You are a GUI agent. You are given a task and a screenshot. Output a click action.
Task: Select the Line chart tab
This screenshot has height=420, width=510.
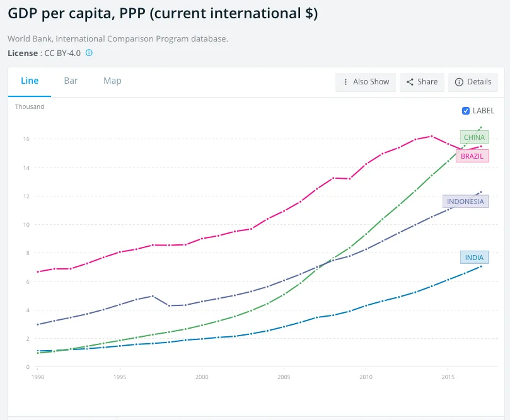tap(29, 81)
